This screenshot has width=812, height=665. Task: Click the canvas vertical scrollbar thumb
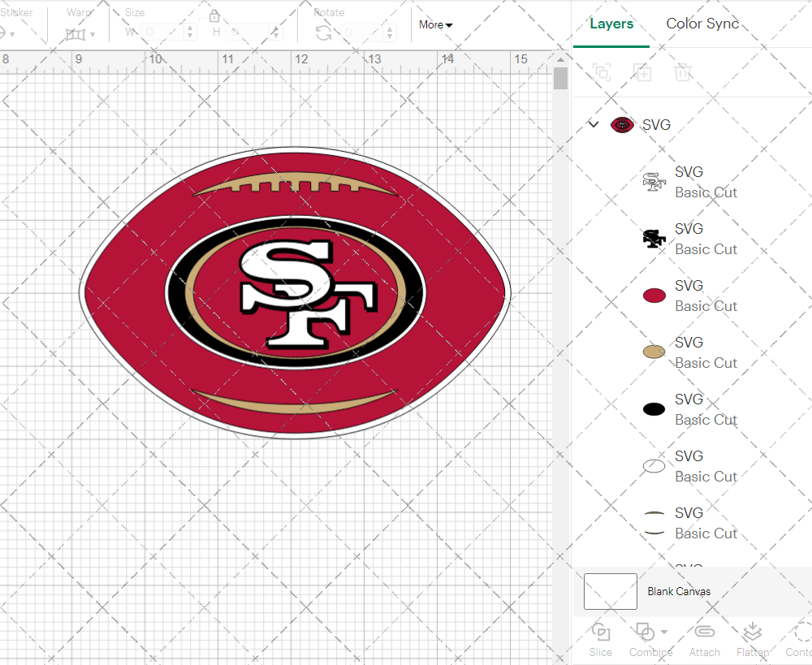point(560,78)
